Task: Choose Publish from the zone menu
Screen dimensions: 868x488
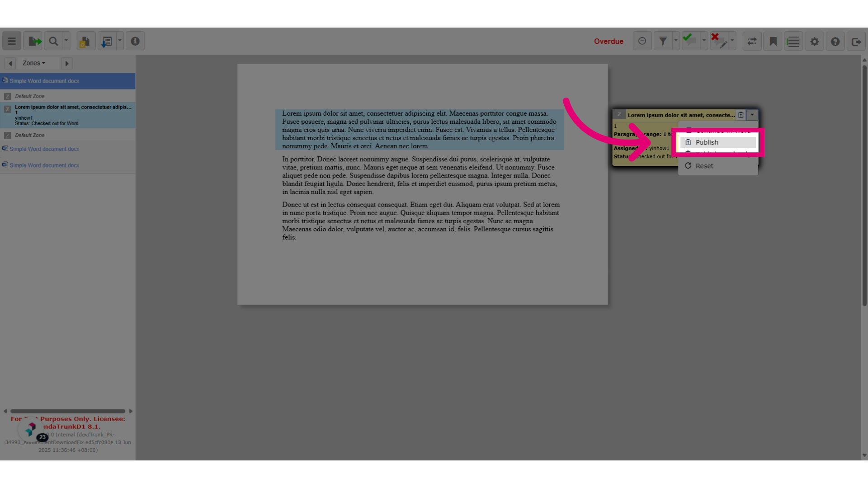Action: point(718,142)
